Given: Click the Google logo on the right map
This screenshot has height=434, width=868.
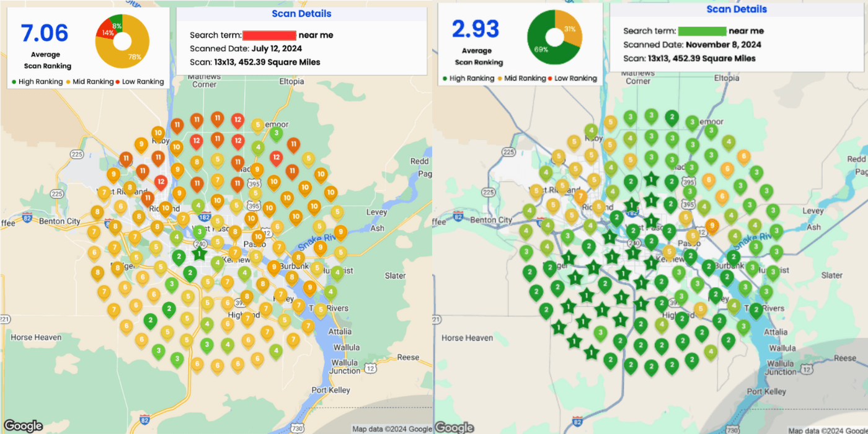Looking at the screenshot, I should point(454,427).
